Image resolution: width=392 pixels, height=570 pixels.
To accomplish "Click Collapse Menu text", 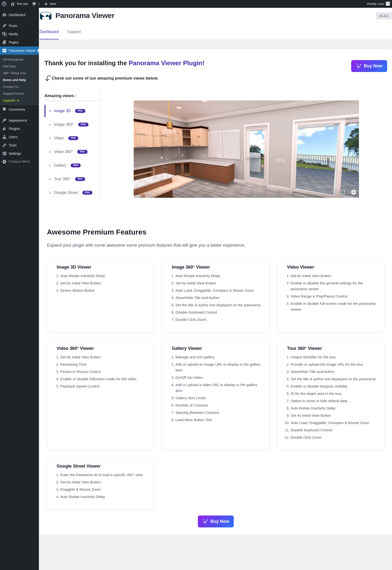I will pyautogui.click(x=19, y=162).
